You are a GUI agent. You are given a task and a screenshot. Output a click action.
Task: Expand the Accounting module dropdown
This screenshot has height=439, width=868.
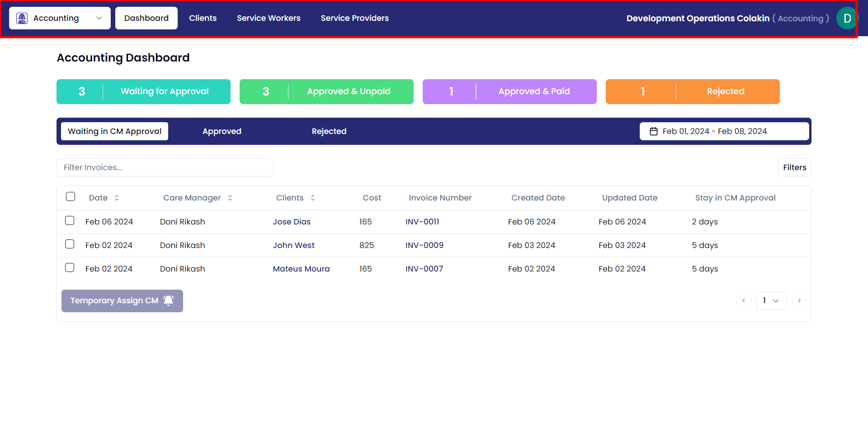click(99, 18)
